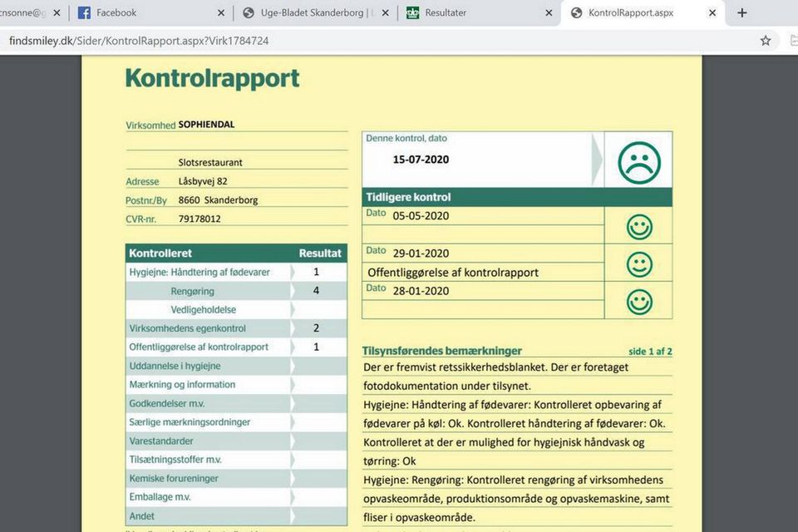This screenshot has width=798, height=532.
Task: Click the remark line tørring: Ok
Action: [389, 461]
